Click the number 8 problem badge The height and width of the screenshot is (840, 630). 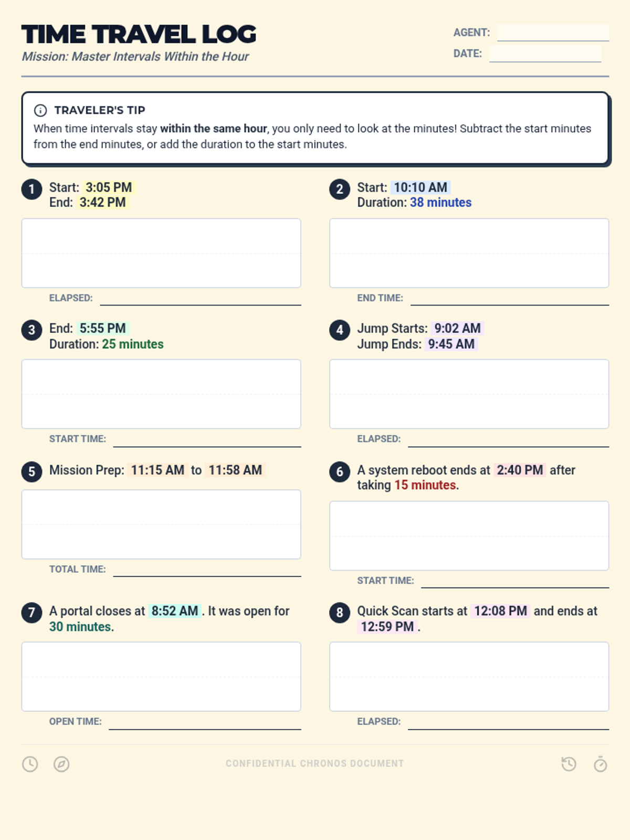(x=340, y=613)
